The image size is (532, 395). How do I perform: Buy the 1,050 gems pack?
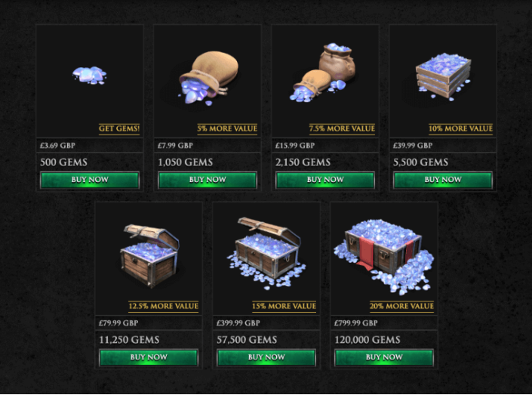208,180
